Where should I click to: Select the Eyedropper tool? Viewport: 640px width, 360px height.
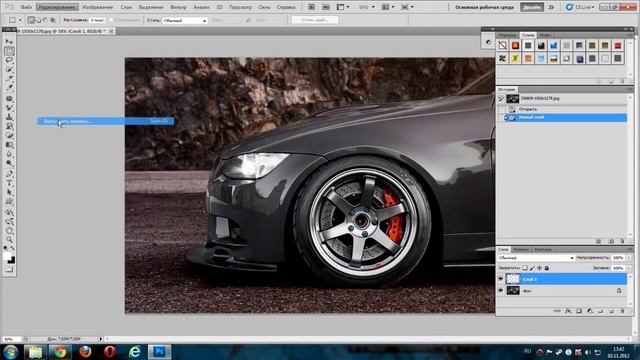click(9, 87)
